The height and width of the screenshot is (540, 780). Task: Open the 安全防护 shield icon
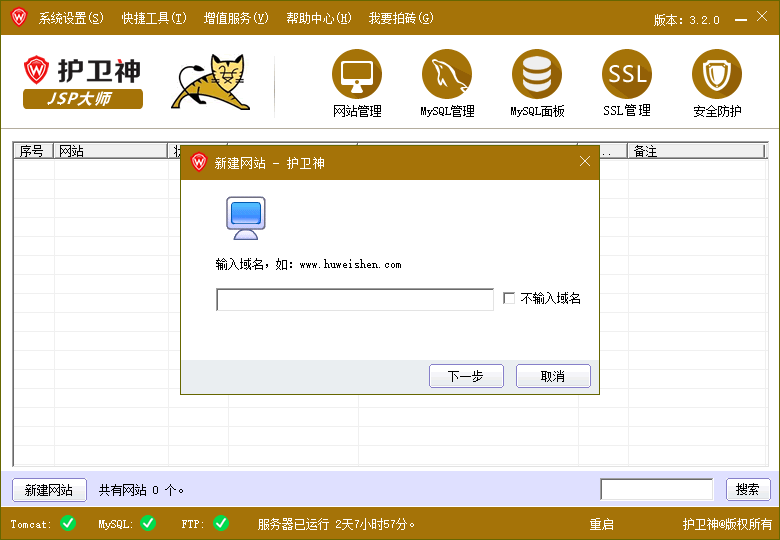click(x=717, y=75)
